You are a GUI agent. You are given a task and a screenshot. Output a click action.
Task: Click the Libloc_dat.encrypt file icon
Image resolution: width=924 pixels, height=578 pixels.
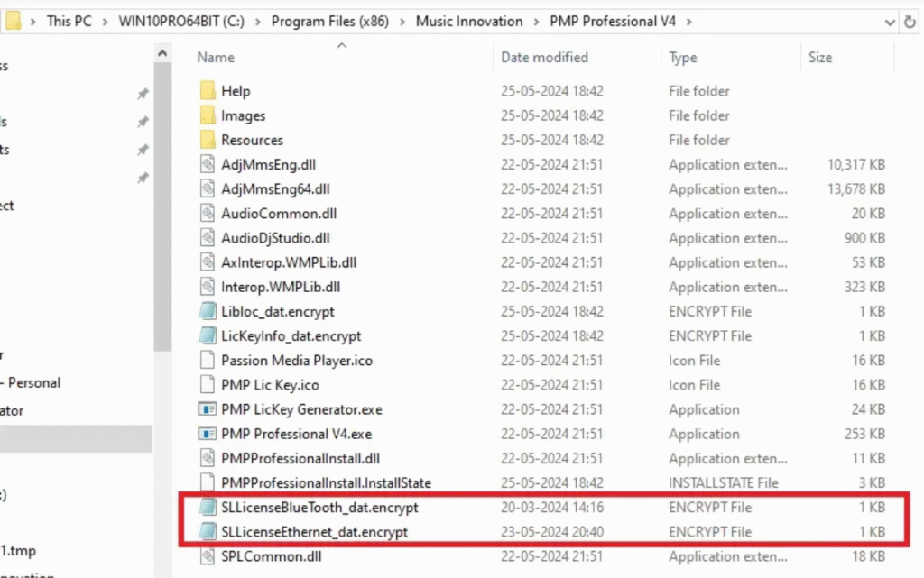tap(208, 311)
